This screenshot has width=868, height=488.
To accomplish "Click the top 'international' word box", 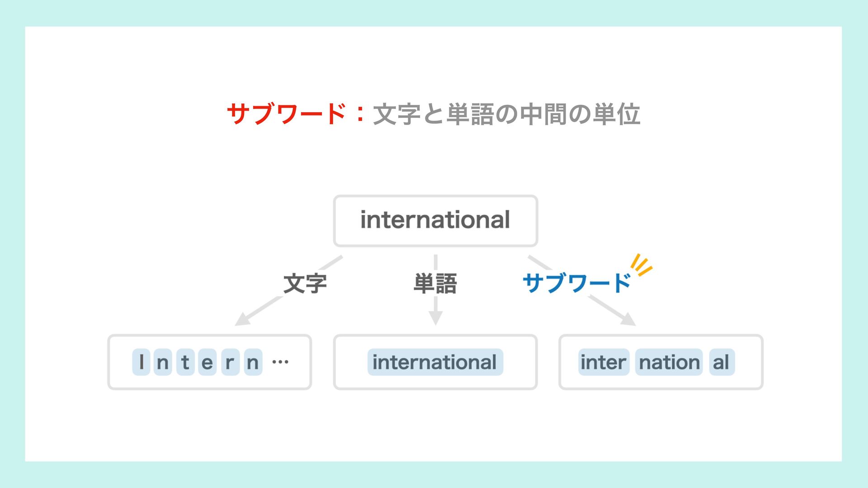I will [x=435, y=221].
